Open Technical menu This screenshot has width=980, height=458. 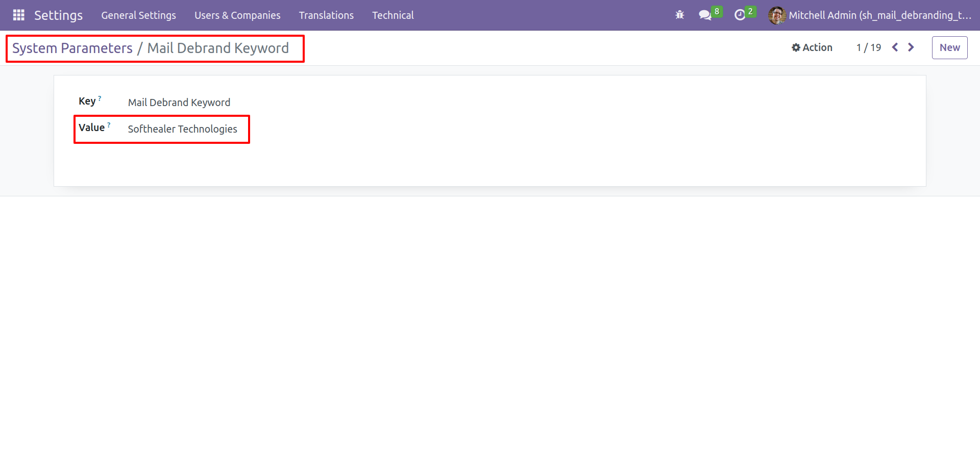(x=393, y=15)
